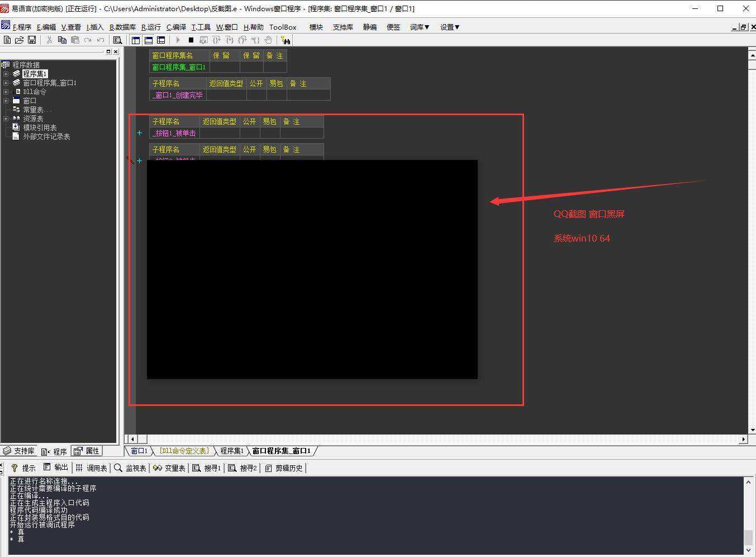
Task: Click the New file toolbar icon
Action: pos(7,40)
